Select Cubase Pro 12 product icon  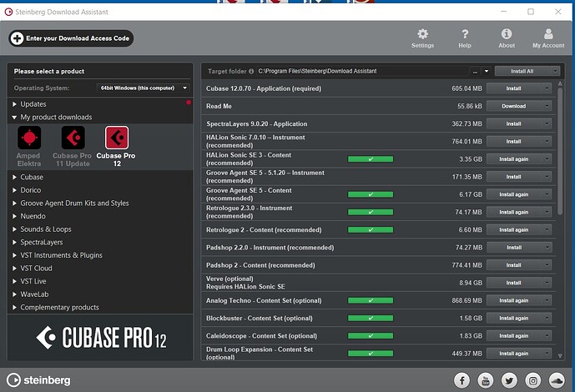(117, 138)
